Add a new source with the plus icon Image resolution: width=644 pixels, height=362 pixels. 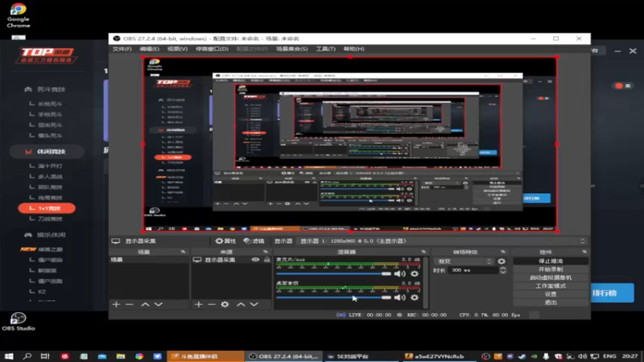pyautogui.click(x=199, y=304)
